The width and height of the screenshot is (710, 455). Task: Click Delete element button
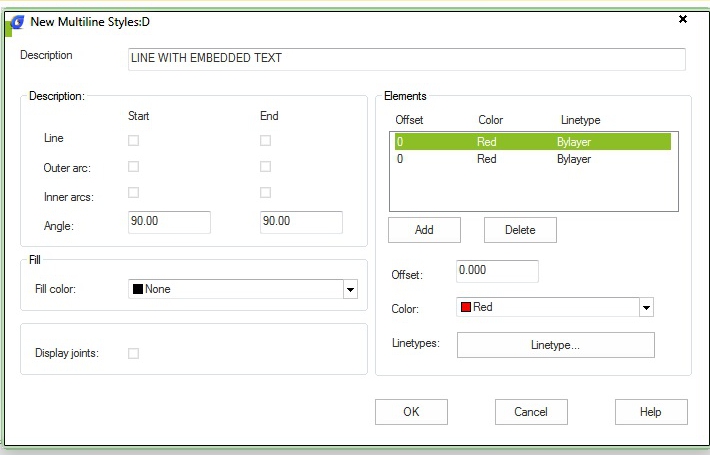click(520, 230)
